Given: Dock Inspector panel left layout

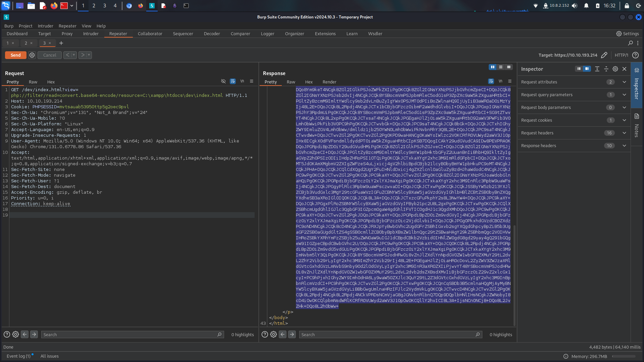Looking at the screenshot, I should (x=579, y=69).
